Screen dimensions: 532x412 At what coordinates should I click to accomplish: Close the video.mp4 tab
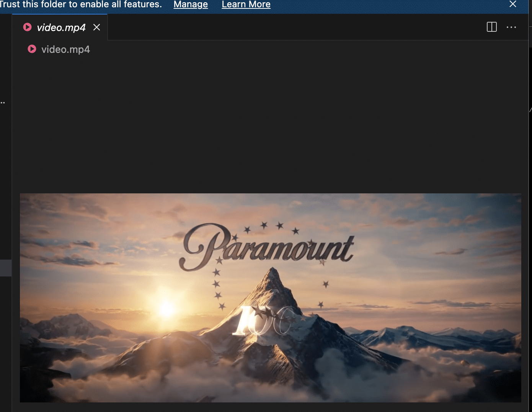click(x=97, y=27)
